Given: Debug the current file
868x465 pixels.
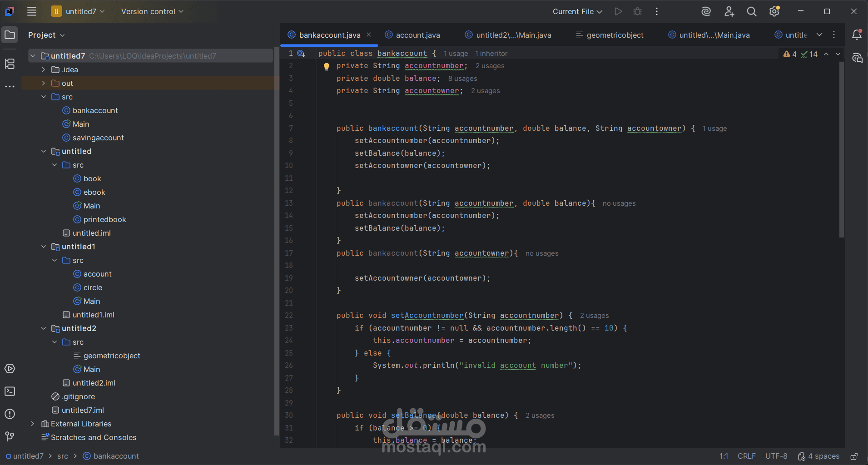Looking at the screenshot, I should point(637,11).
